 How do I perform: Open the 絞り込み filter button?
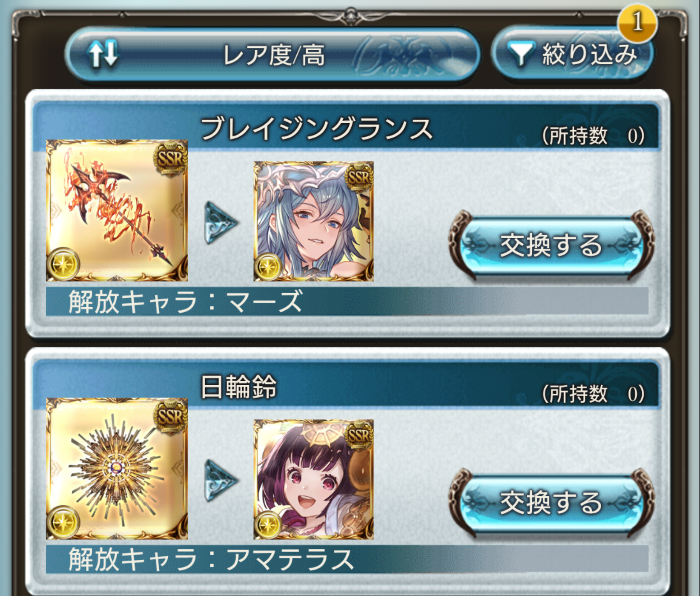[572, 54]
